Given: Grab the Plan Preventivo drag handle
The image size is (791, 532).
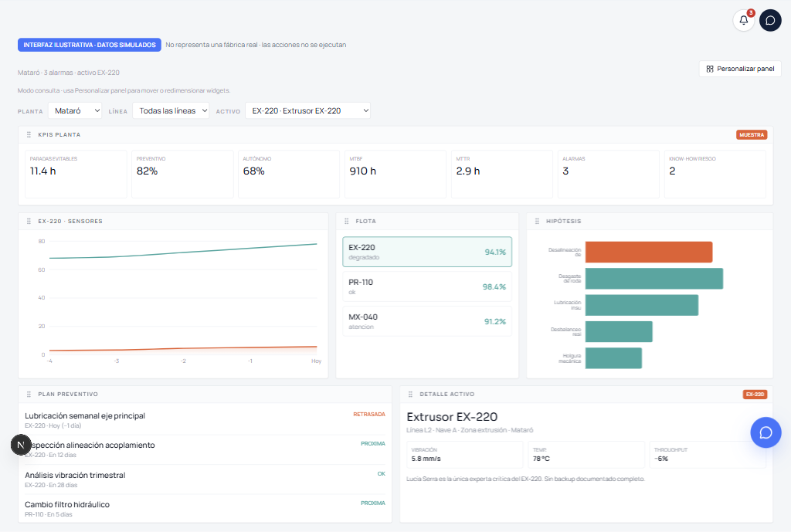Looking at the screenshot, I should click(29, 395).
